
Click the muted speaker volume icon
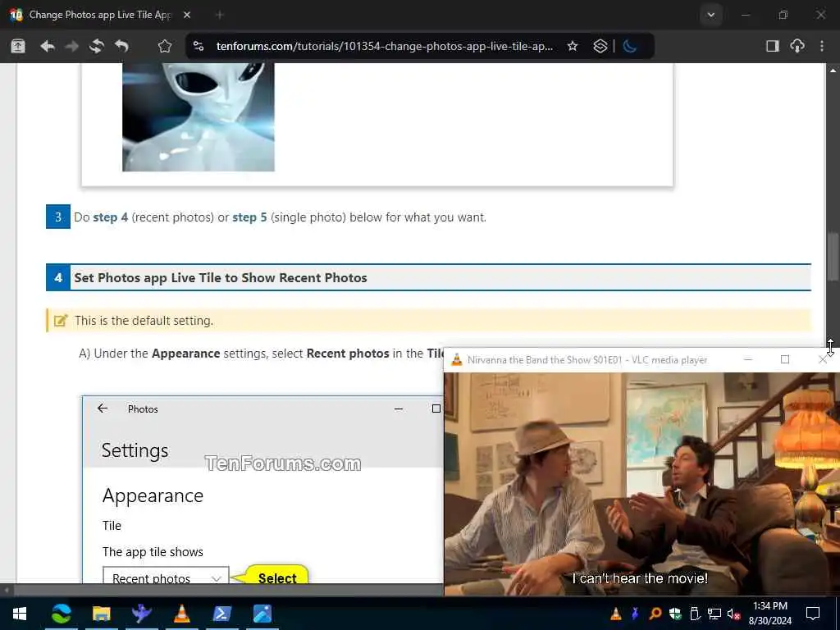pos(734,614)
